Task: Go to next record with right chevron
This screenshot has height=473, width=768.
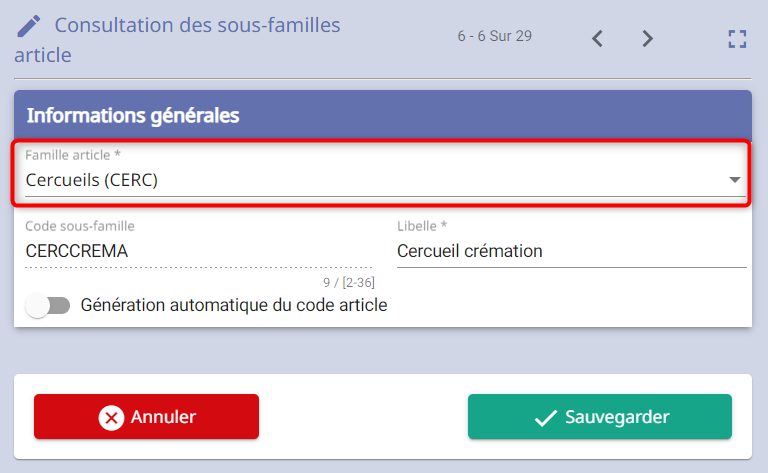Action: tap(648, 38)
